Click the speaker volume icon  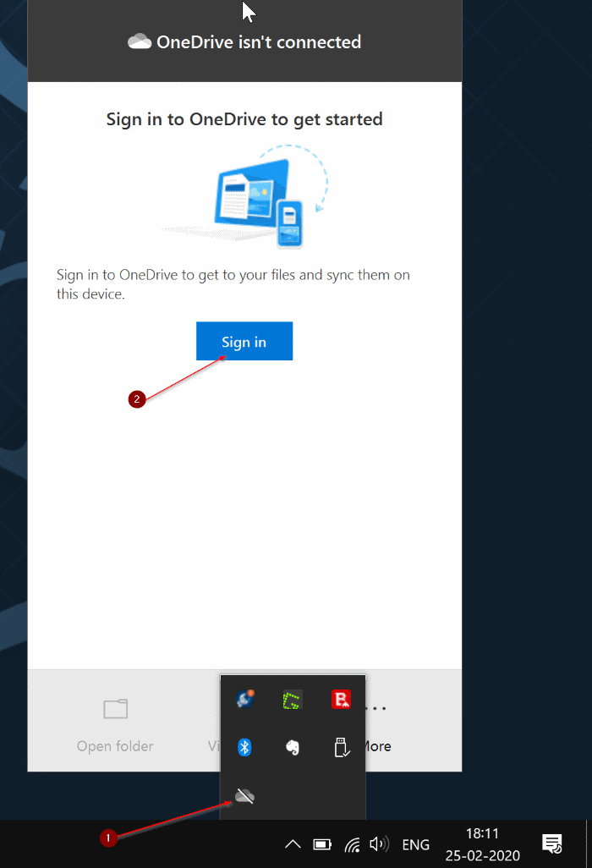pos(380,844)
